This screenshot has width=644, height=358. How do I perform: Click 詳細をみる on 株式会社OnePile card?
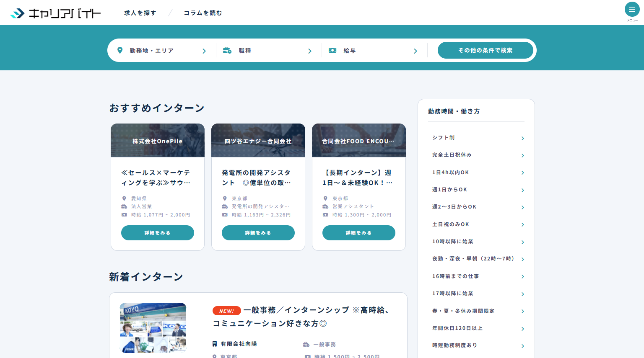click(158, 233)
